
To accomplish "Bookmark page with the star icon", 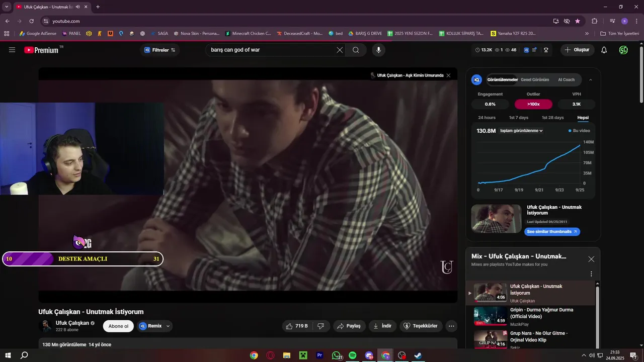I will (578, 21).
